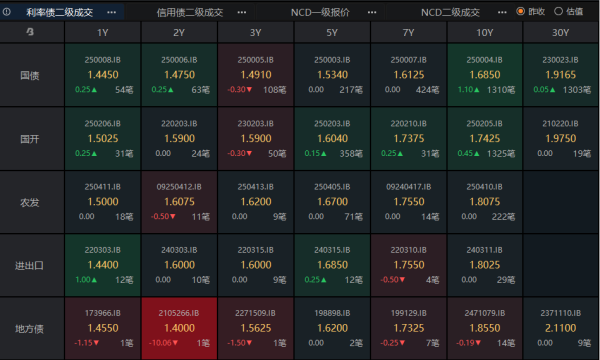Open bond 250203.IB cell
Image resolution: width=600 pixels, height=360 pixels.
point(332,138)
